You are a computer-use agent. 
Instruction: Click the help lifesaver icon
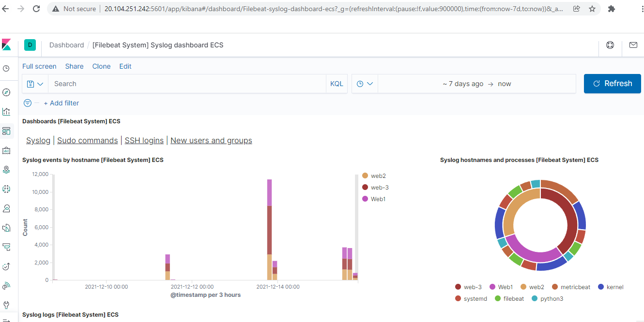pyautogui.click(x=610, y=44)
